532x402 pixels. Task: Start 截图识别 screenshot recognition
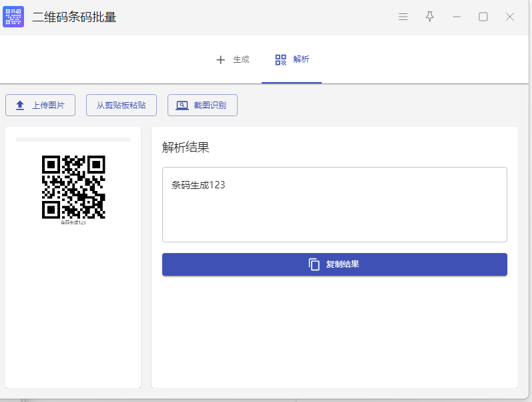coord(202,106)
